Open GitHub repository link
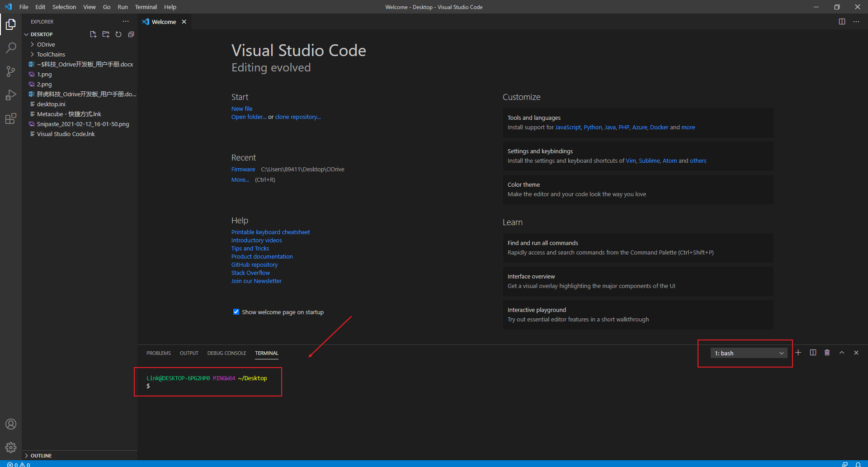This screenshot has height=467, width=868. pyautogui.click(x=255, y=265)
